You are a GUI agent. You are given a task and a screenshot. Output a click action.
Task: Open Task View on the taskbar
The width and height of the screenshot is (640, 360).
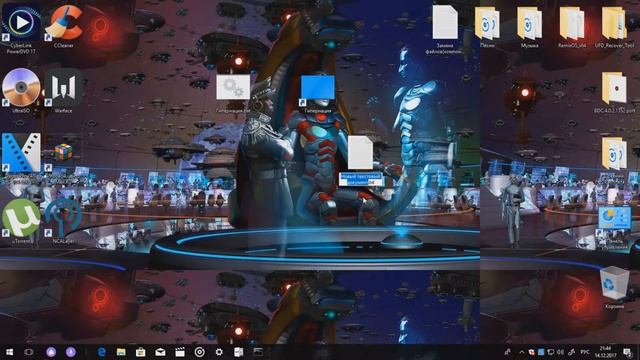point(29,352)
